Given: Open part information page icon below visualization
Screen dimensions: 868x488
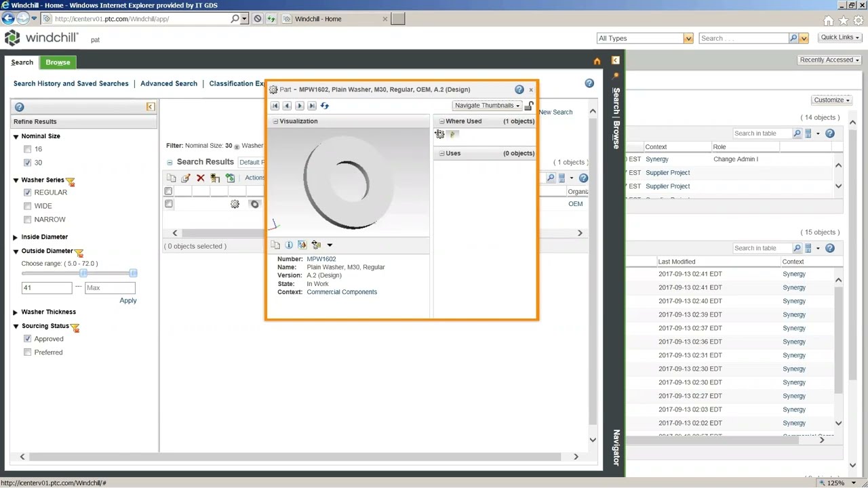Looking at the screenshot, I should click(x=289, y=245).
